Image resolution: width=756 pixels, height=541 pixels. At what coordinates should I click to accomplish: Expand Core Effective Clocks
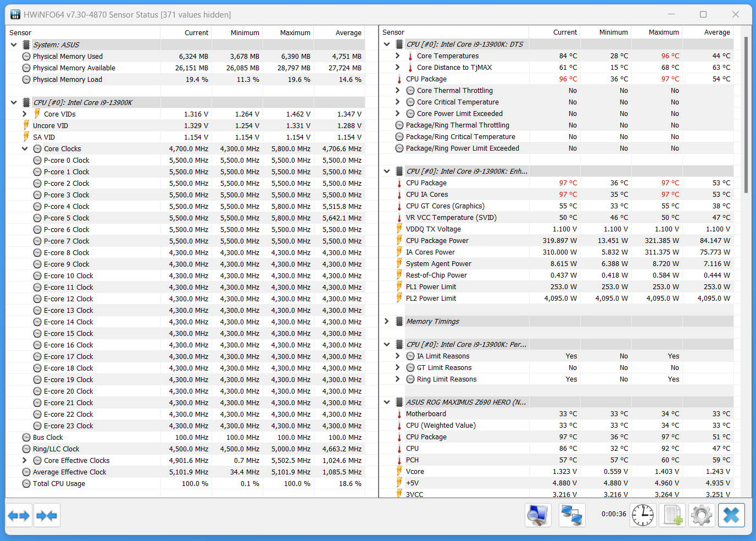[25, 460]
